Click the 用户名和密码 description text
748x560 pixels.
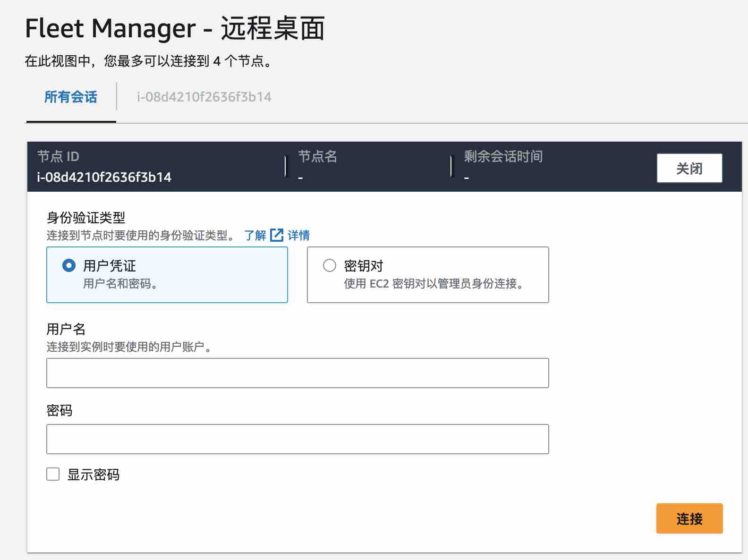(121, 283)
